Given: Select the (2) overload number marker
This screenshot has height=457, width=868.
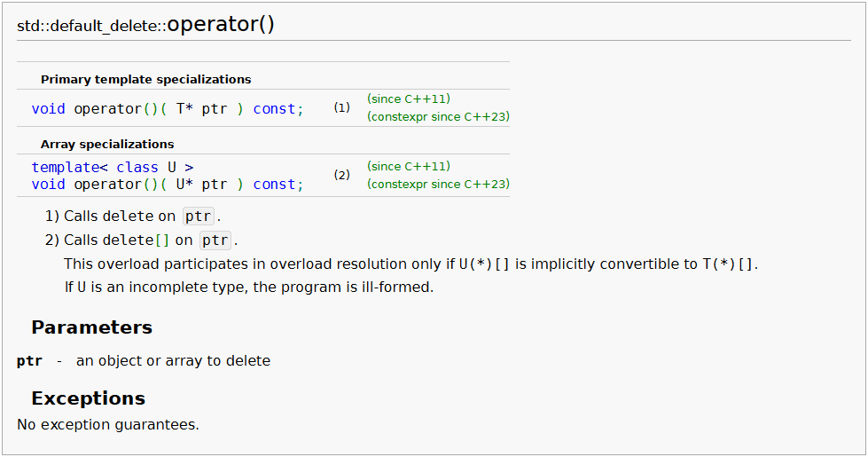Looking at the screenshot, I should click(x=341, y=176).
